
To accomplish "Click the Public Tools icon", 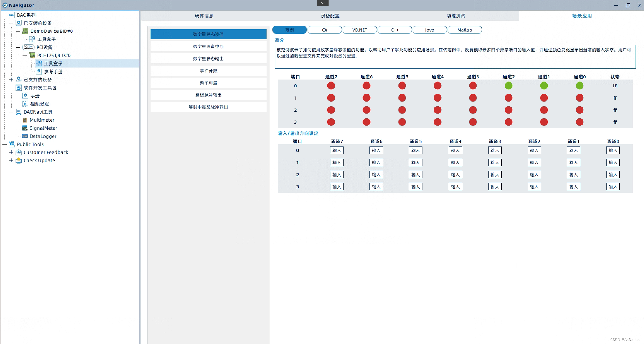I will click(12, 144).
